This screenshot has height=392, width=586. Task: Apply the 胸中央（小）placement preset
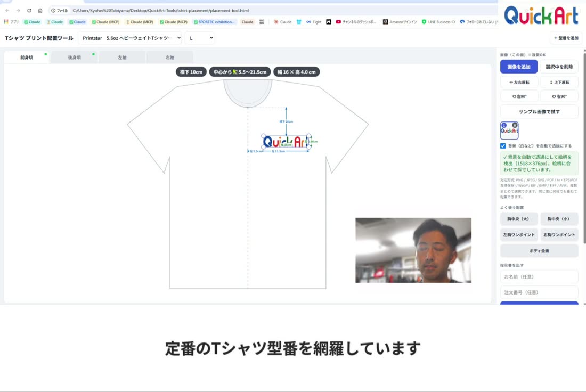pyautogui.click(x=559, y=219)
